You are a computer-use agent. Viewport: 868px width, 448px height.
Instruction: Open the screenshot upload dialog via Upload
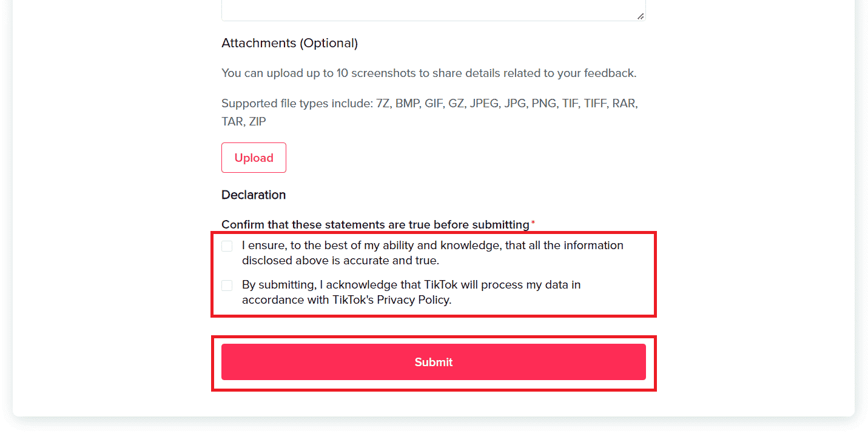pos(254,158)
